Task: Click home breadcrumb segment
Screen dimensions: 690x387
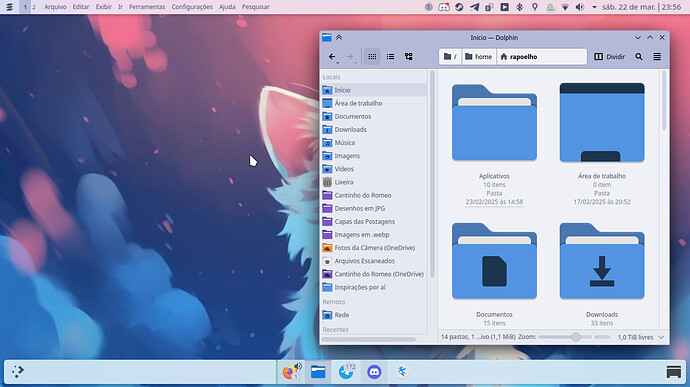Action: pyautogui.click(x=479, y=57)
